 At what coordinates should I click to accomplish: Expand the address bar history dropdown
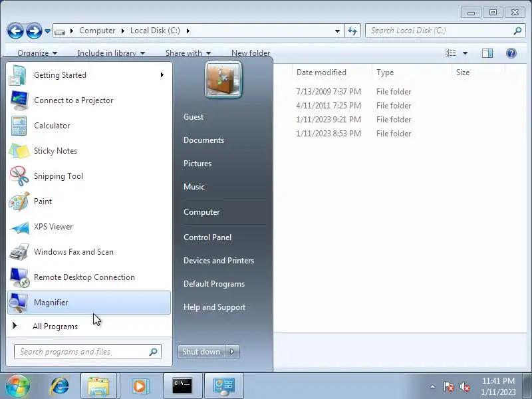(337, 31)
